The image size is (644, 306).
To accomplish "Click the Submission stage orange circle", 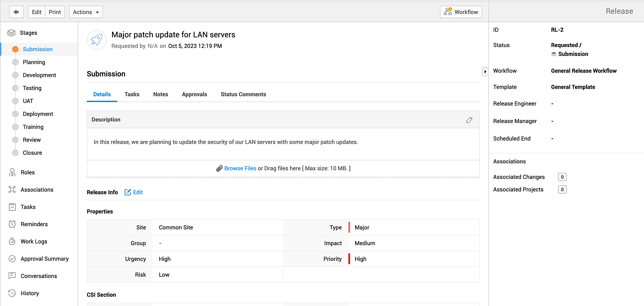I will [15, 49].
